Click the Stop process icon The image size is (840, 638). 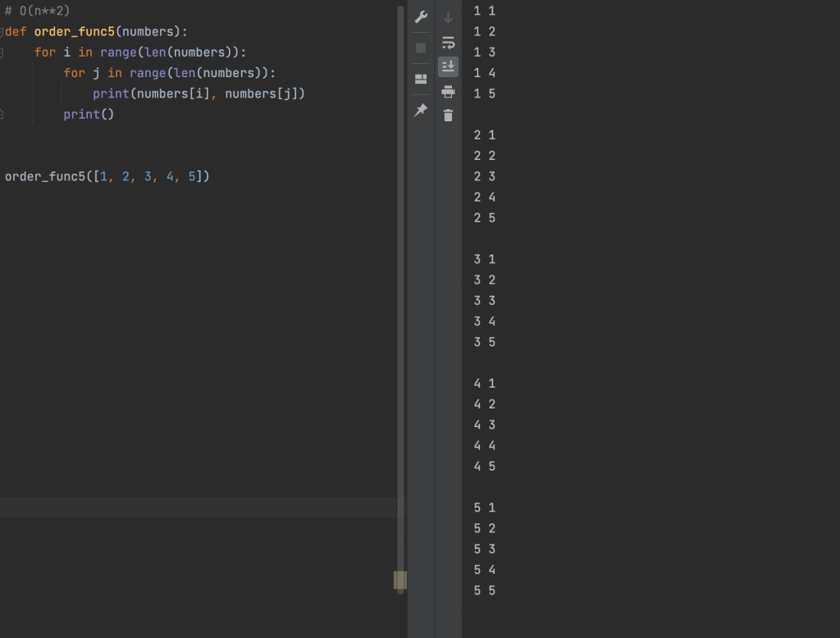421,47
